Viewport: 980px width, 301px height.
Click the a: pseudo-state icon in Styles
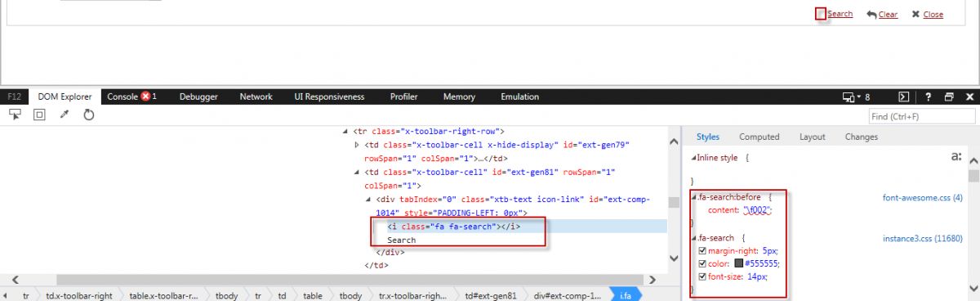(x=956, y=156)
